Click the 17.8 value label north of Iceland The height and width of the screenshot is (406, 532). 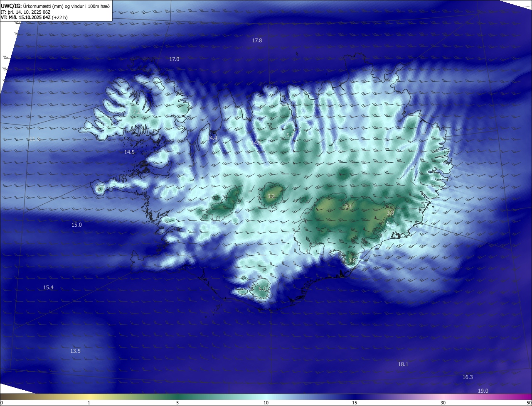(257, 40)
